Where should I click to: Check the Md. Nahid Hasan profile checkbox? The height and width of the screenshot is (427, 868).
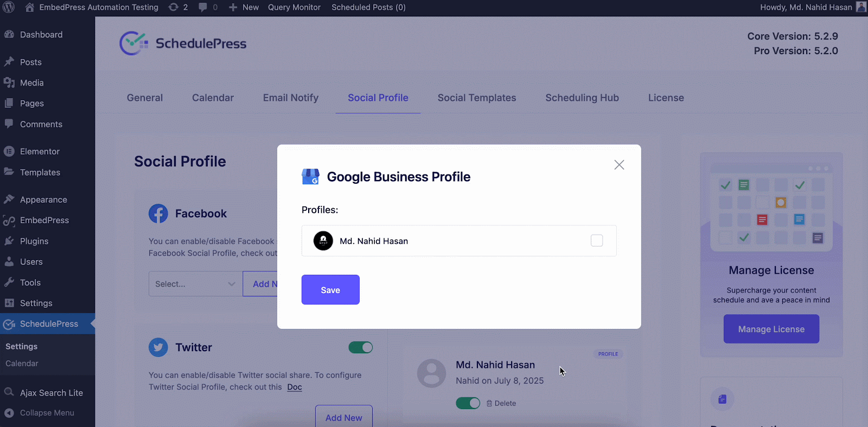pos(597,241)
